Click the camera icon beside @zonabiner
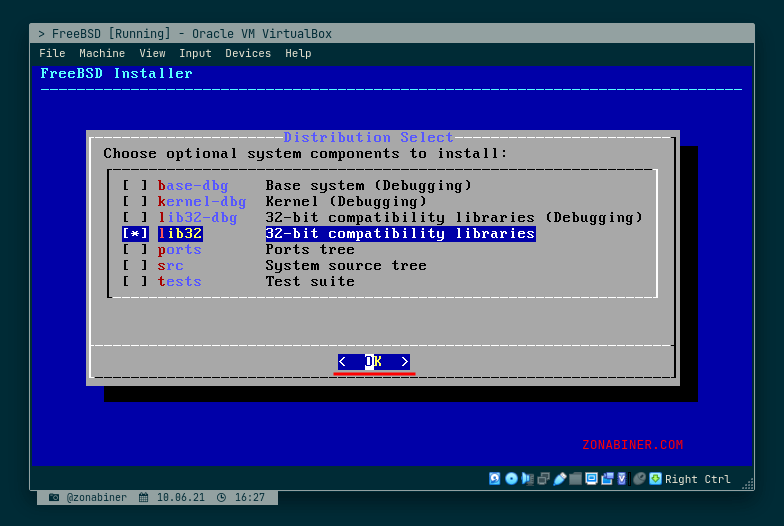 (x=54, y=497)
